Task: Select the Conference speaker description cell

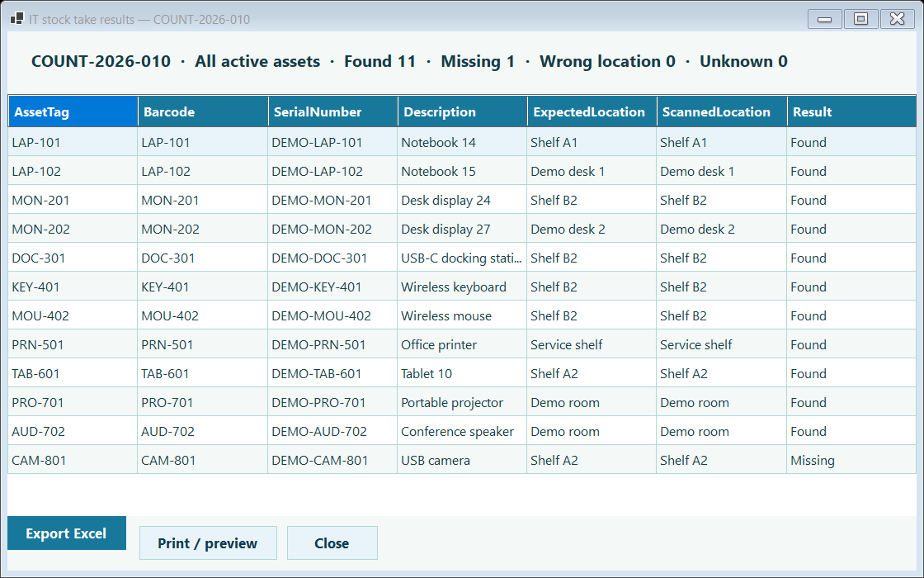Action: (x=462, y=431)
